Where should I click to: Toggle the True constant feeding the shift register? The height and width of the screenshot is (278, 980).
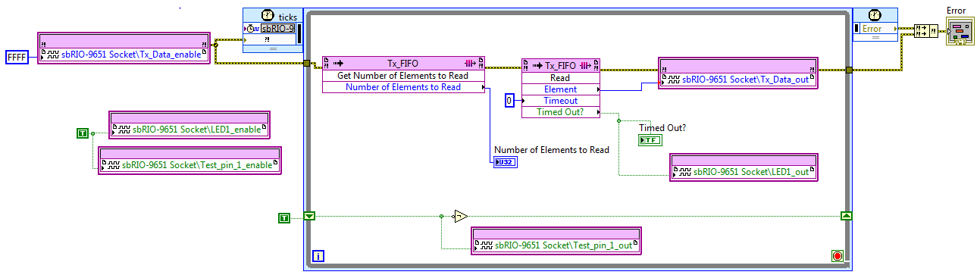tap(284, 218)
